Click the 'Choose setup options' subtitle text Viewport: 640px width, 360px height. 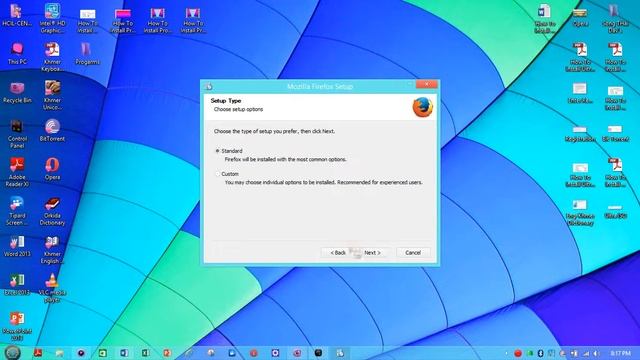point(238,109)
